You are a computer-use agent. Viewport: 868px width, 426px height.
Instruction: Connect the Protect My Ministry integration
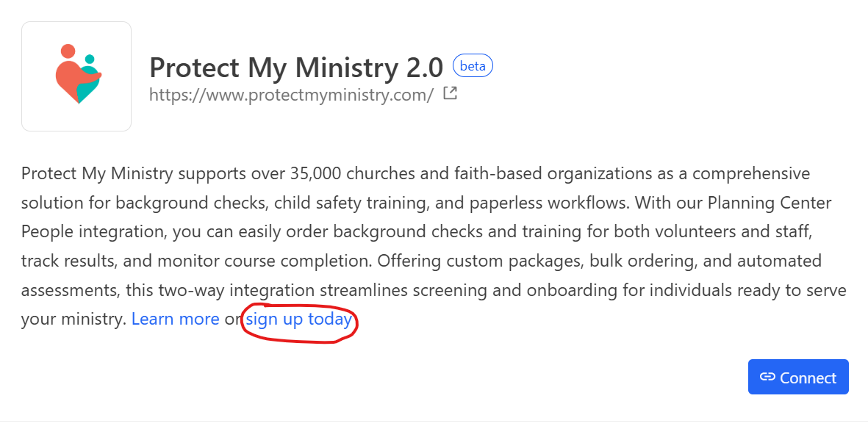click(x=798, y=377)
